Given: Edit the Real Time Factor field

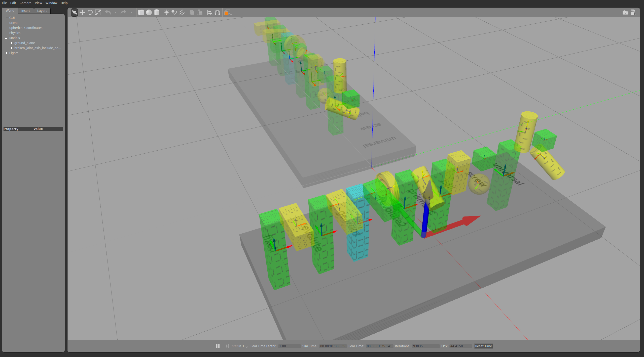Looking at the screenshot, I should [289, 346].
